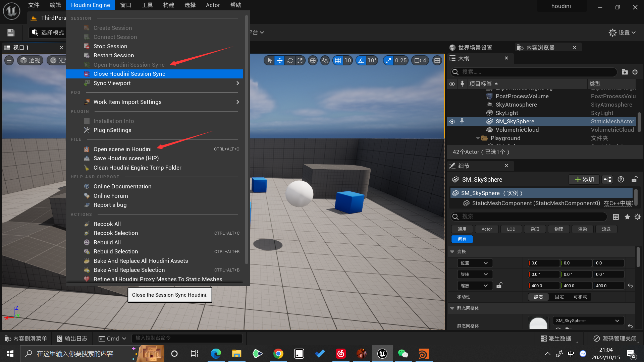Select the rotate gizmo tool

(x=290, y=60)
